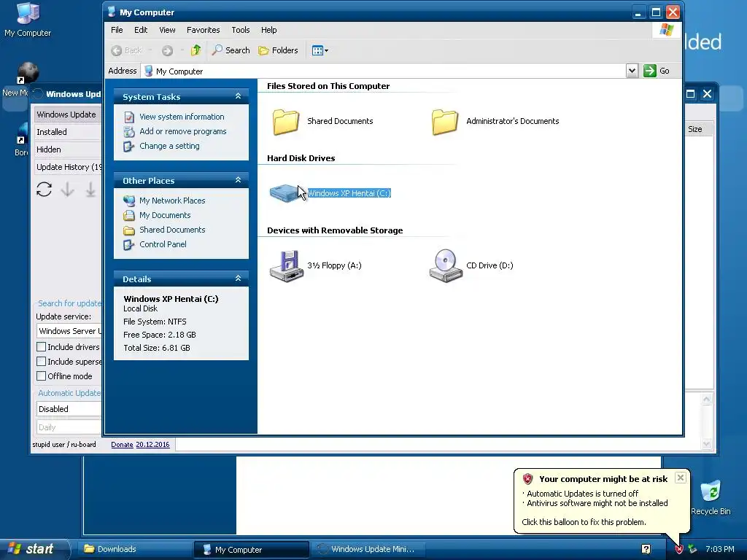This screenshot has height=560, width=747.
Task: Click the security balloon message text
Action: pos(595,507)
